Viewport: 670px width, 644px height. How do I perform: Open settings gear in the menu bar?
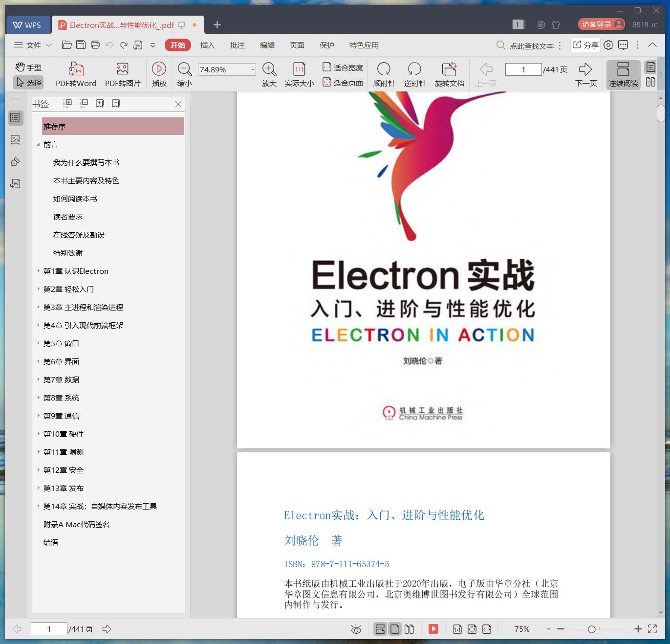click(x=608, y=45)
